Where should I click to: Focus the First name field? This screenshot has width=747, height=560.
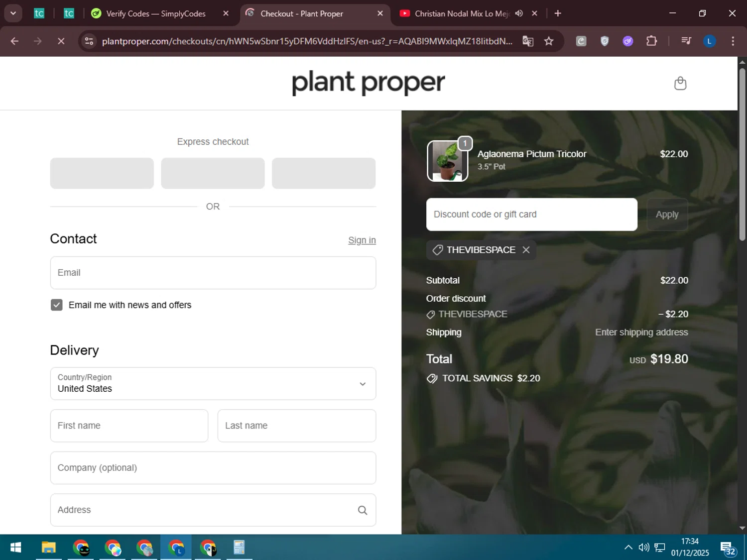(129, 426)
